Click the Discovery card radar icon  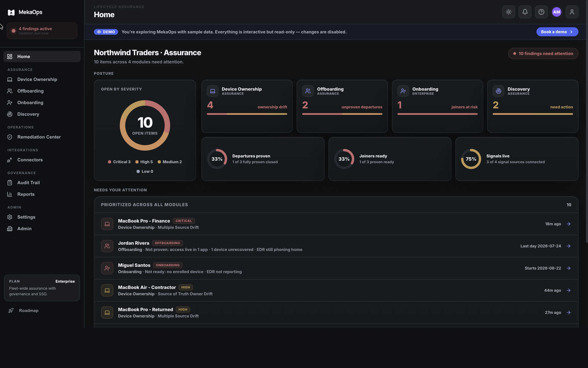point(498,91)
